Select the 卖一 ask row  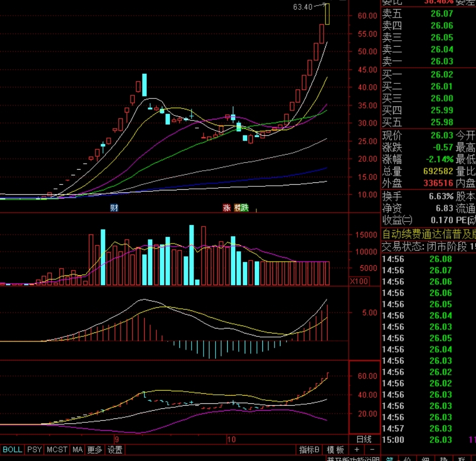(428, 61)
